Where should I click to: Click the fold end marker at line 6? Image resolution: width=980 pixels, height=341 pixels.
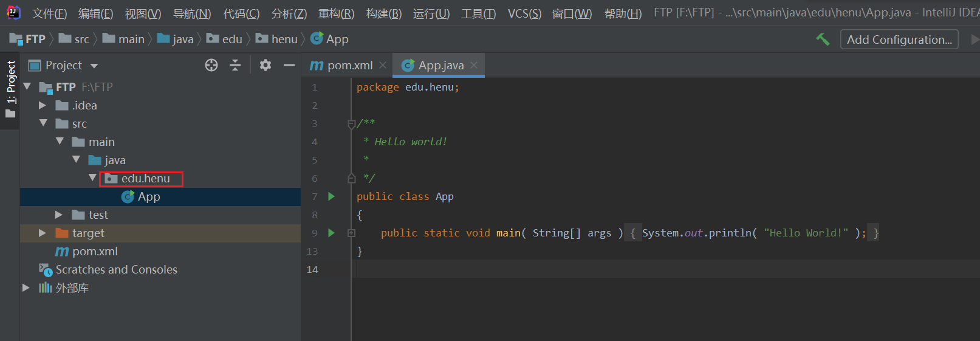coord(351,178)
